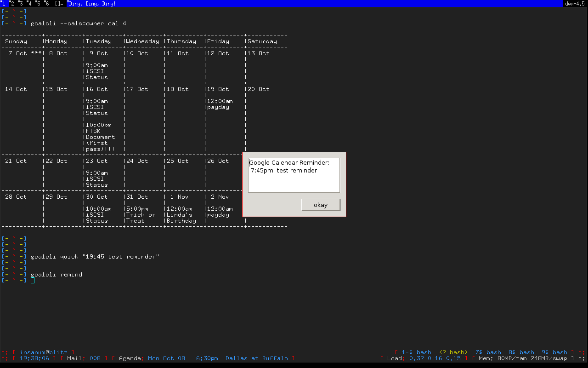Click the insanum@blitz host indicator
The height and width of the screenshot is (368, 588).
[x=44, y=352]
